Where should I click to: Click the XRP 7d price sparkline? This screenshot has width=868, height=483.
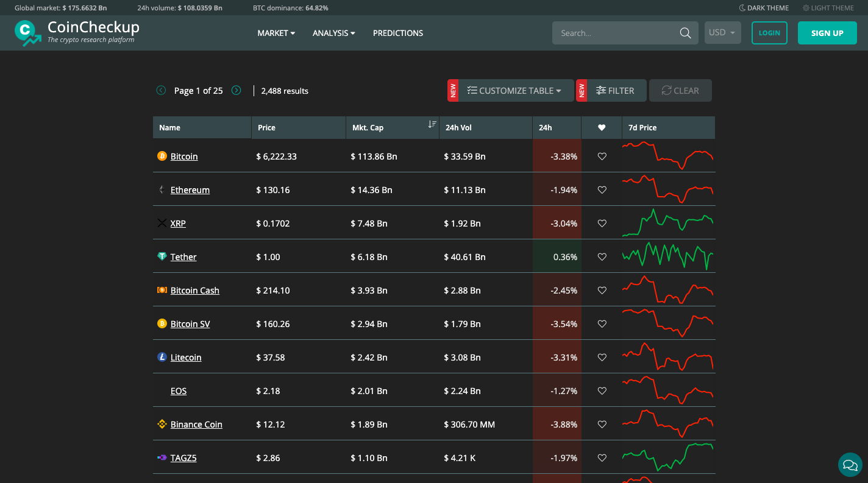667,223
